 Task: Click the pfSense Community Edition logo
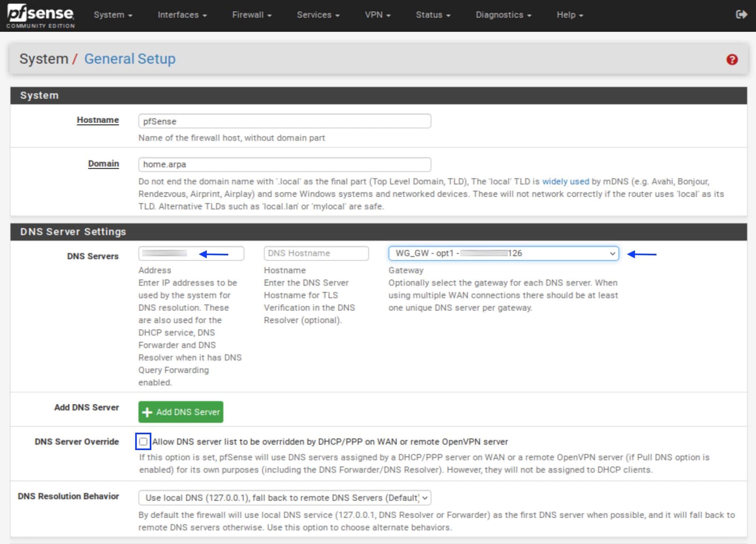tap(40, 16)
